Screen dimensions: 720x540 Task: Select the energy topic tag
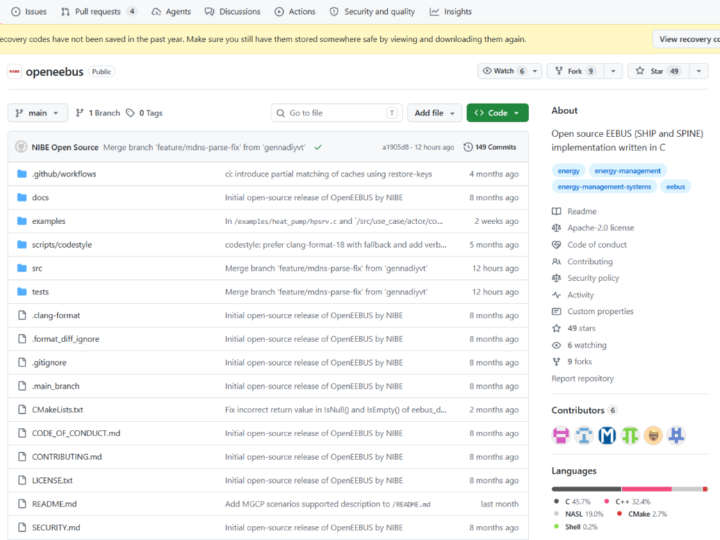[x=568, y=171]
